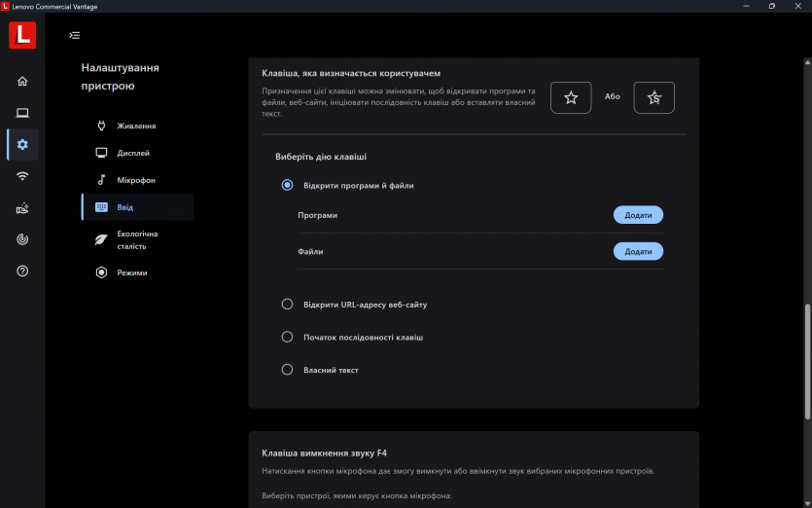
Task: Open the Wi-Fi security icon in sidebar
Action: [x=22, y=176]
